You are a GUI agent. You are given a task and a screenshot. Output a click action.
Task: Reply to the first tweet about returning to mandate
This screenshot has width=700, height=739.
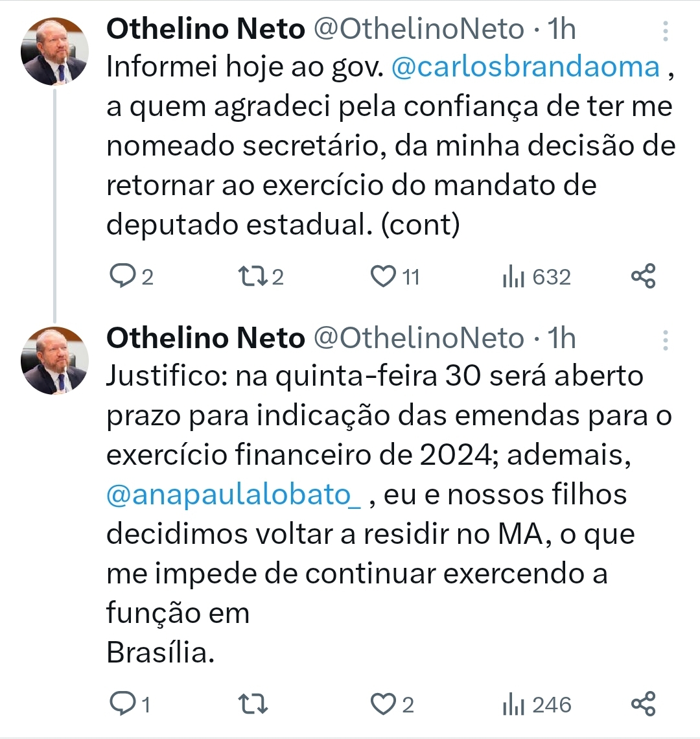122,277
